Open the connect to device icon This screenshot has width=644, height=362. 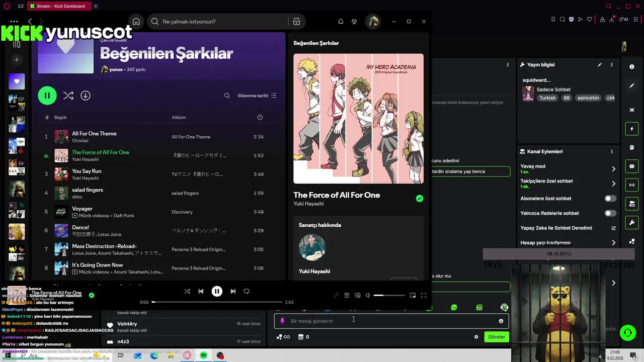[x=358, y=296]
